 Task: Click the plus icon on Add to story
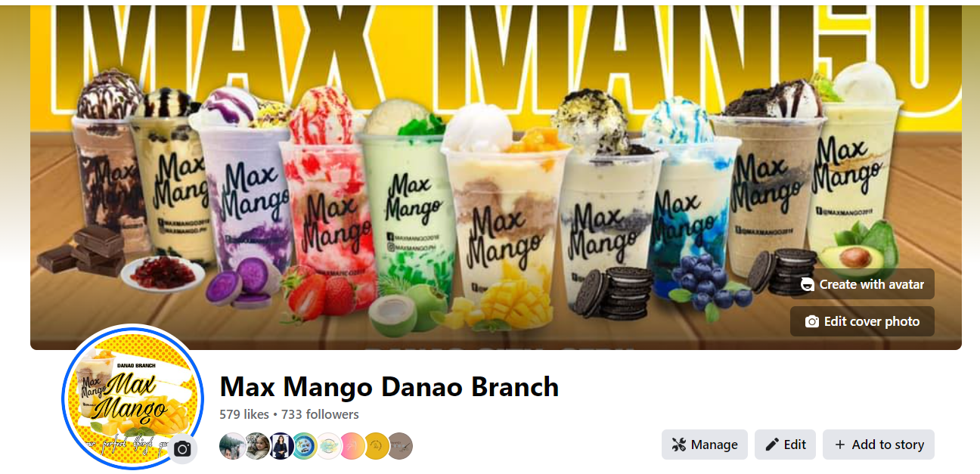pyautogui.click(x=839, y=445)
